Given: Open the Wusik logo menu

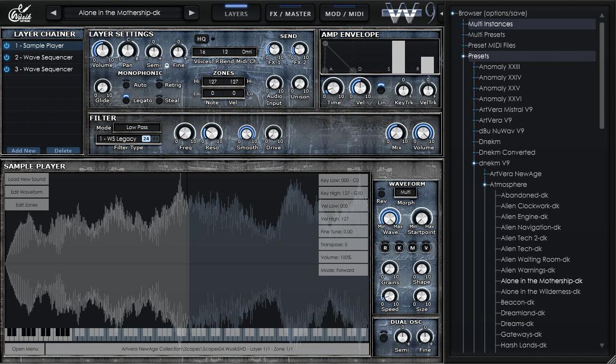Looking at the screenshot, I should coord(20,13).
